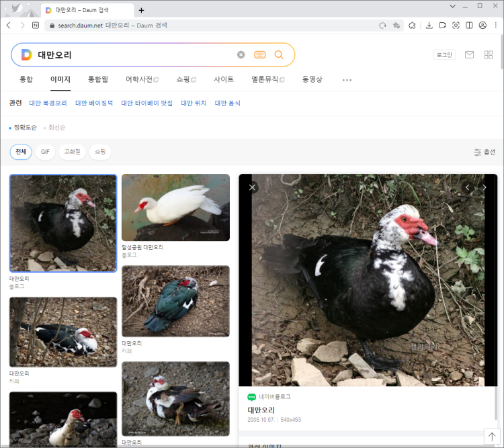Click the Daum logo in search box
Image resolution: width=504 pixels, height=448 pixels.
click(26, 54)
